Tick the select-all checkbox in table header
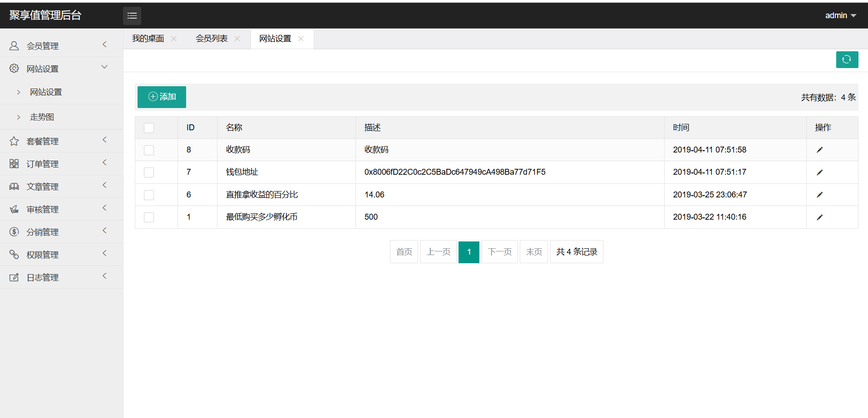Viewport: 868px width, 418px height. tap(149, 128)
